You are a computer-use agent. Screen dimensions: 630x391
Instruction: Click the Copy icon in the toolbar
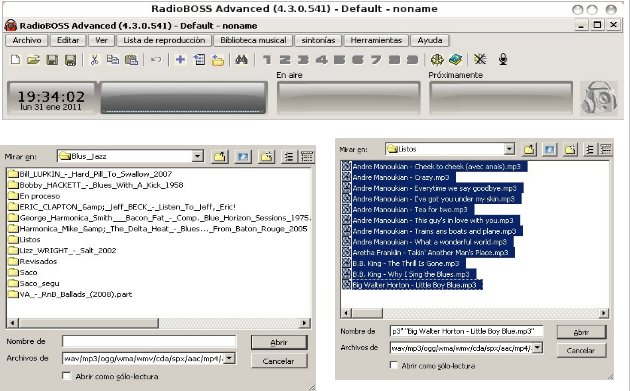112,60
